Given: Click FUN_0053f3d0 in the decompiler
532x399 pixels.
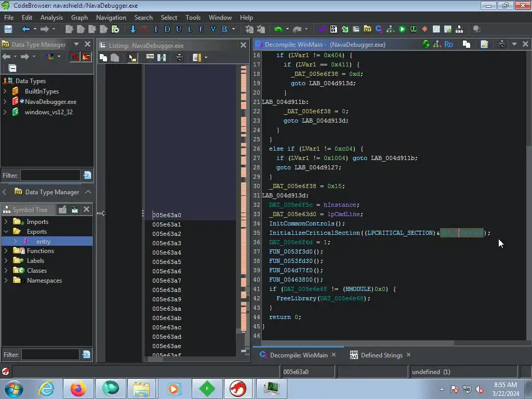Looking at the screenshot, I should (291, 251).
